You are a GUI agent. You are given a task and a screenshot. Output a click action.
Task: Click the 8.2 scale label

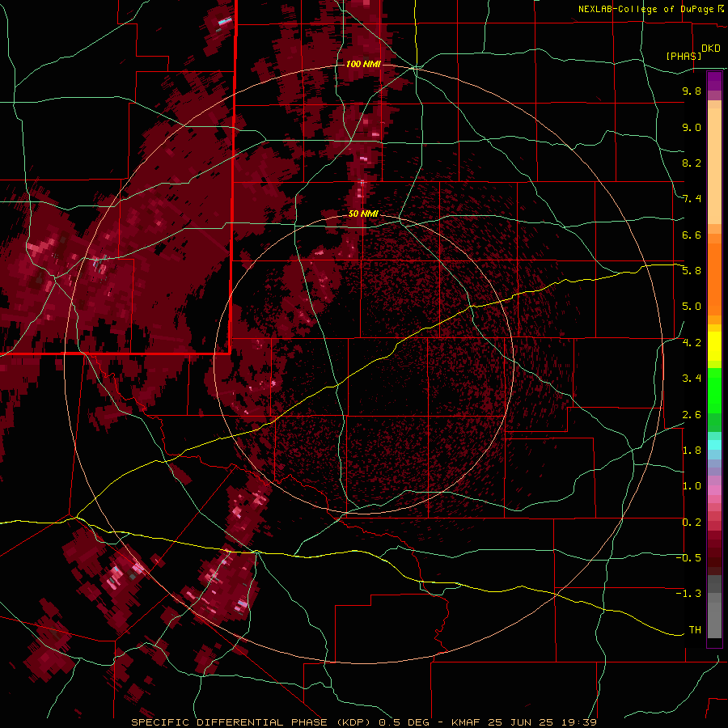click(x=692, y=163)
